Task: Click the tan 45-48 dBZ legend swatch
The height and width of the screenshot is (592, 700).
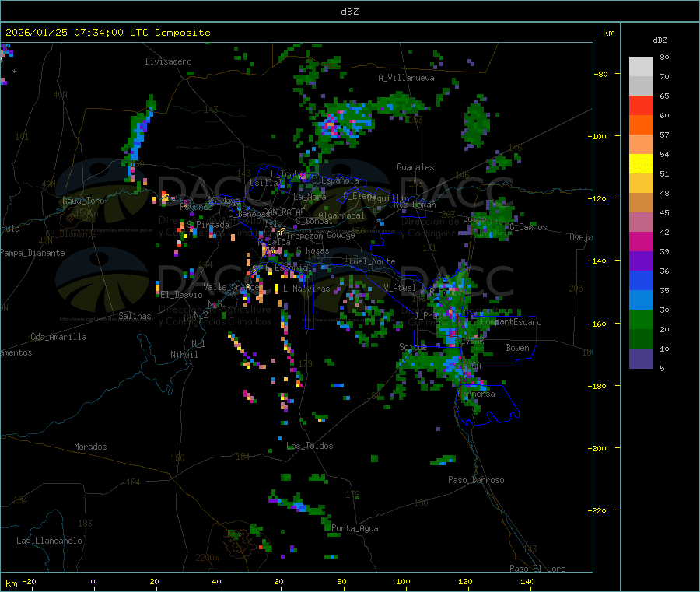Action: click(641, 203)
